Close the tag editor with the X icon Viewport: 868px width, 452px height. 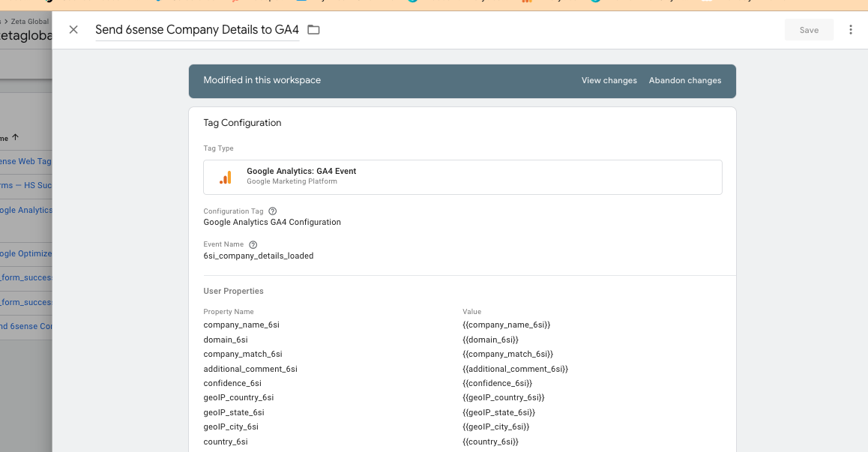coord(73,29)
